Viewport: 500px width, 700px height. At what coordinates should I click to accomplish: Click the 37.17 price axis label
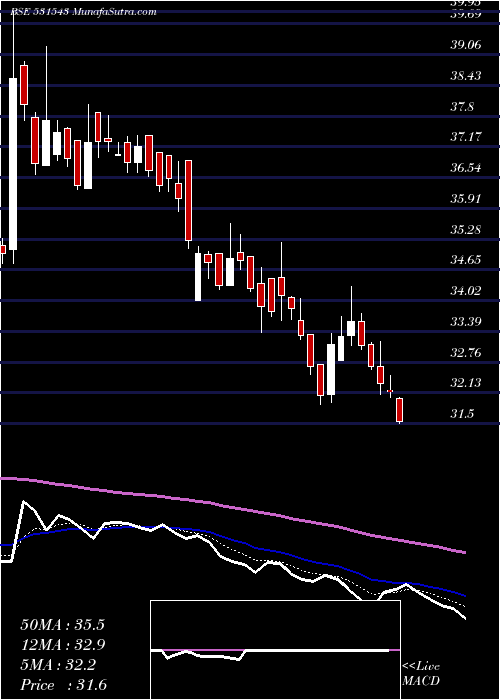click(x=466, y=137)
